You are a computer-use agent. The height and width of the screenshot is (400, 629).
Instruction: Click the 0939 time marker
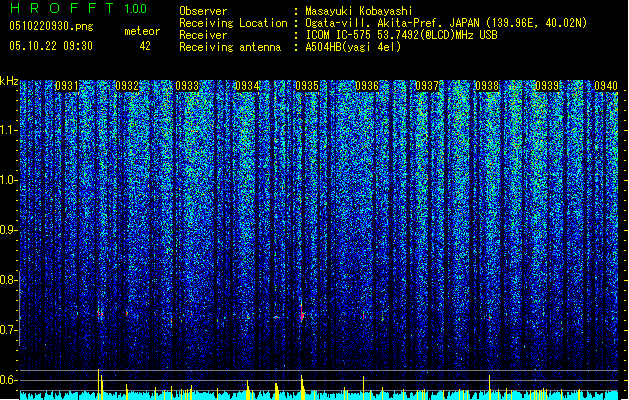tap(547, 86)
